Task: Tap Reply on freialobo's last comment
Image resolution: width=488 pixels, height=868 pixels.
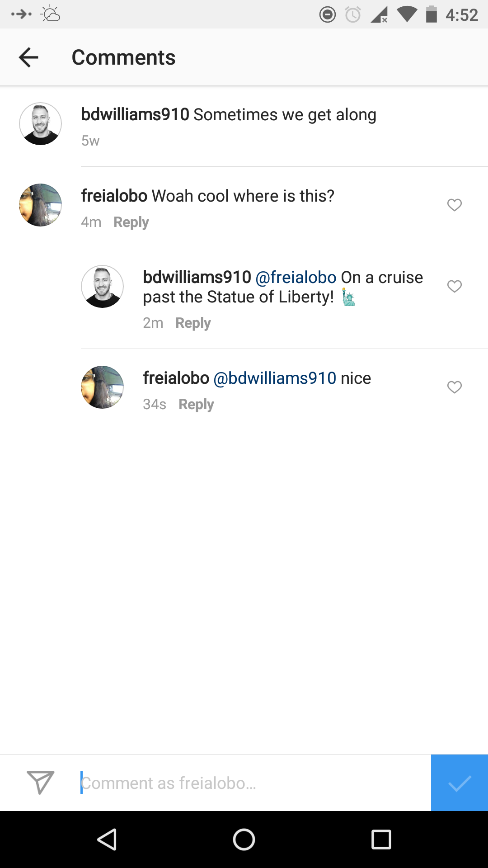Action: coord(196,404)
